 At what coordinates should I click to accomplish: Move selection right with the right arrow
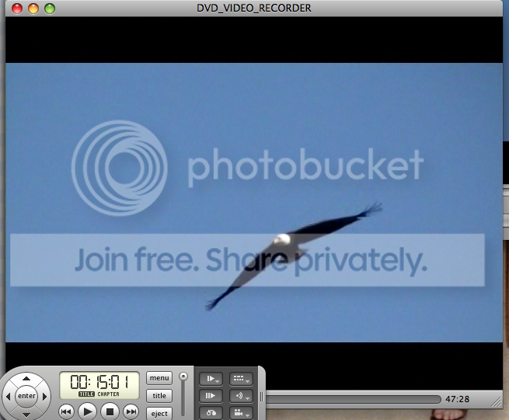click(x=45, y=397)
